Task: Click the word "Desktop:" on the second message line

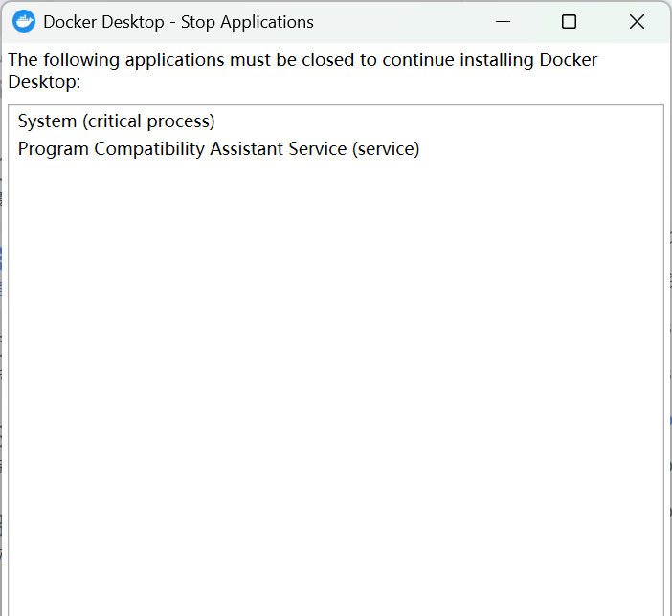Action: tap(44, 82)
